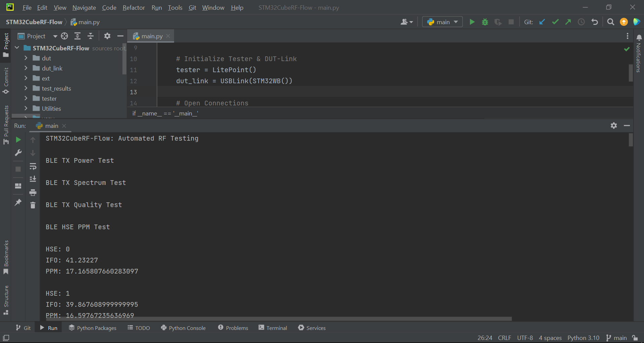Run the main configuration from the toolbar
Viewport: 644px width, 343px height.
472,22
